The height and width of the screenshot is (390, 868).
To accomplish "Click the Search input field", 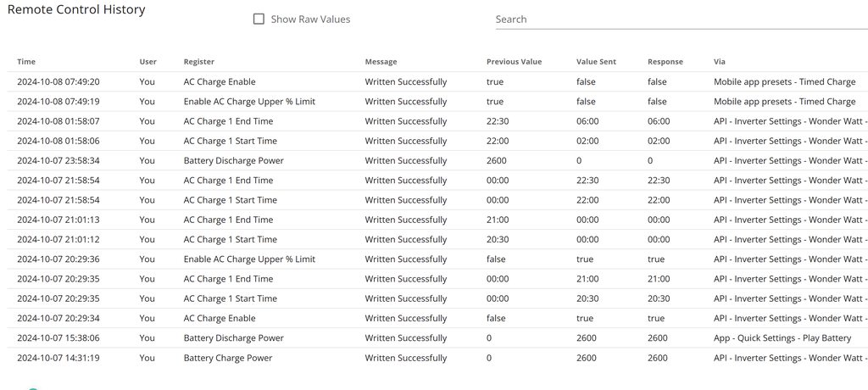I will coord(680,19).
